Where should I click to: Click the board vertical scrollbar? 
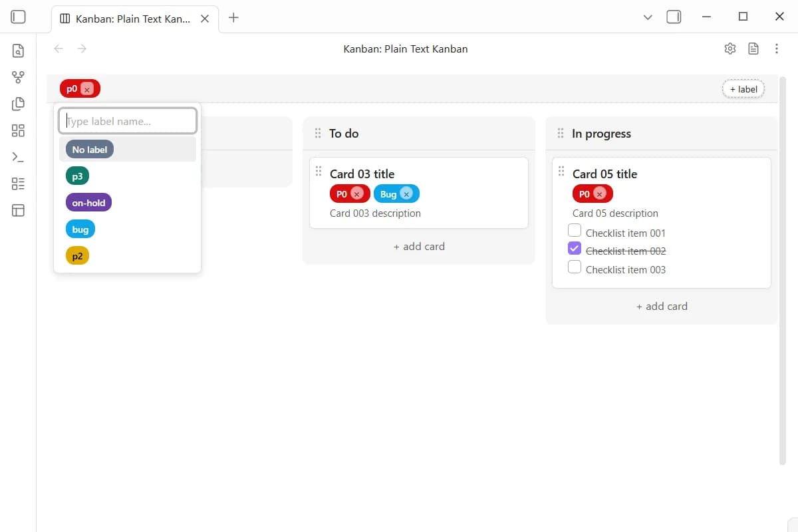[x=783, y=271]
